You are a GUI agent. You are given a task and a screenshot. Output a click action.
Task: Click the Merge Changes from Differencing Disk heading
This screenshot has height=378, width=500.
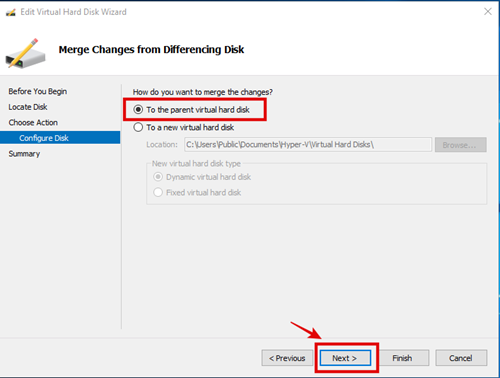[151, 49]
